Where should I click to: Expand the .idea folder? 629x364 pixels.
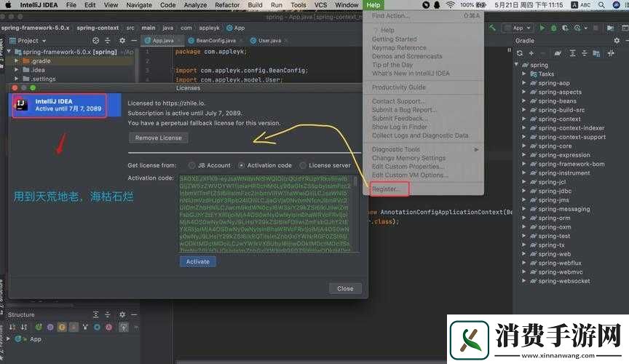point(17,70)
